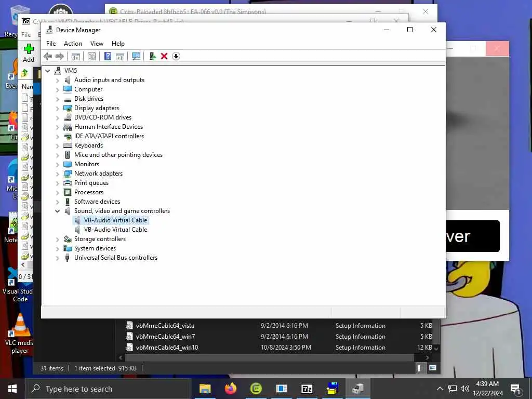This screenshot has height=399, width=532.
Task: Click the Properties toolbar icon
Action: 91,56
